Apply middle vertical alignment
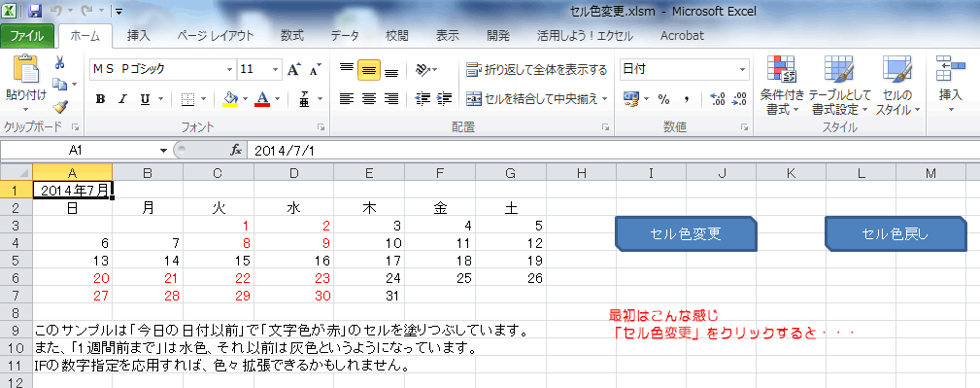Viewport: 980px width, 388px height. coord(369,69)
